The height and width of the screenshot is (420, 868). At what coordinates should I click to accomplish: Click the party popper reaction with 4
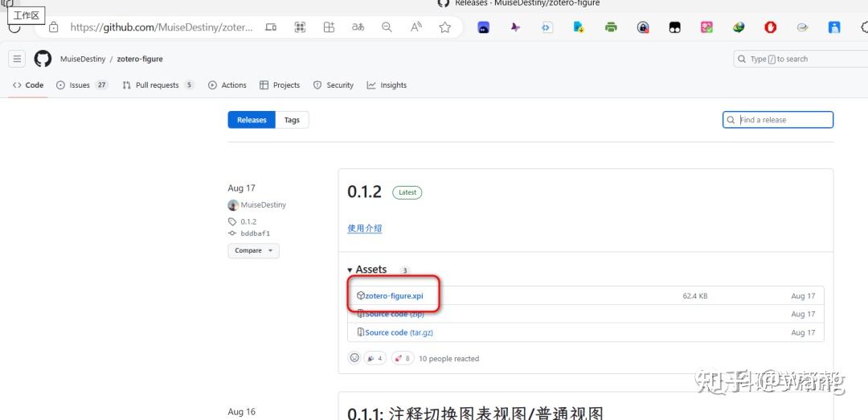click(375, 359)
